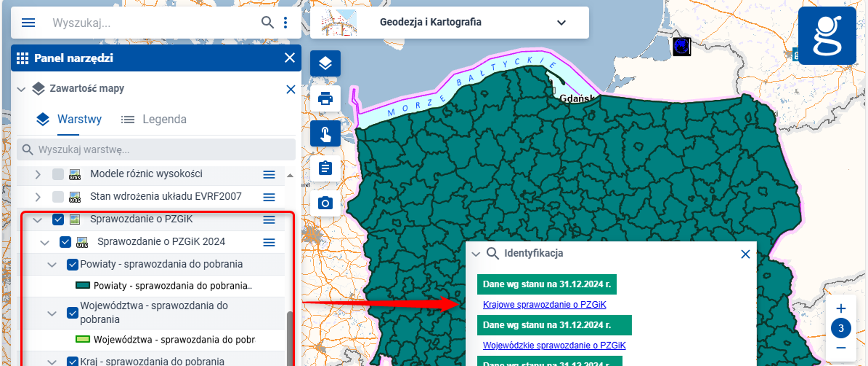Screen dimensions: 868x366
Task: Switch to the Warstwy tab
Action: pos(69,119)
